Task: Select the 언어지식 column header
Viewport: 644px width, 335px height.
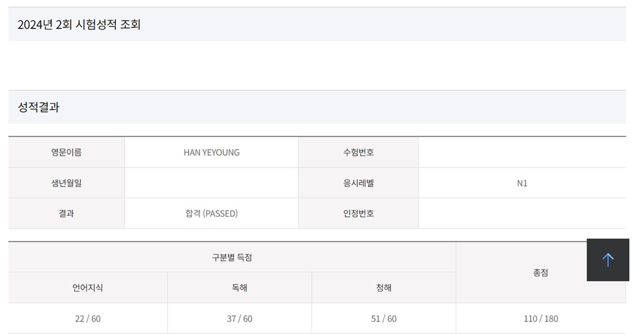Action: tap(87, 288)
